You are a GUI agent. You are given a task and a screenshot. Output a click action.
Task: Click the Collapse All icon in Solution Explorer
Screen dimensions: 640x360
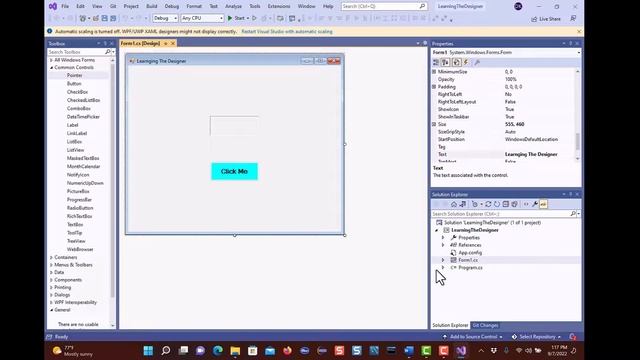tap(505, 204)
